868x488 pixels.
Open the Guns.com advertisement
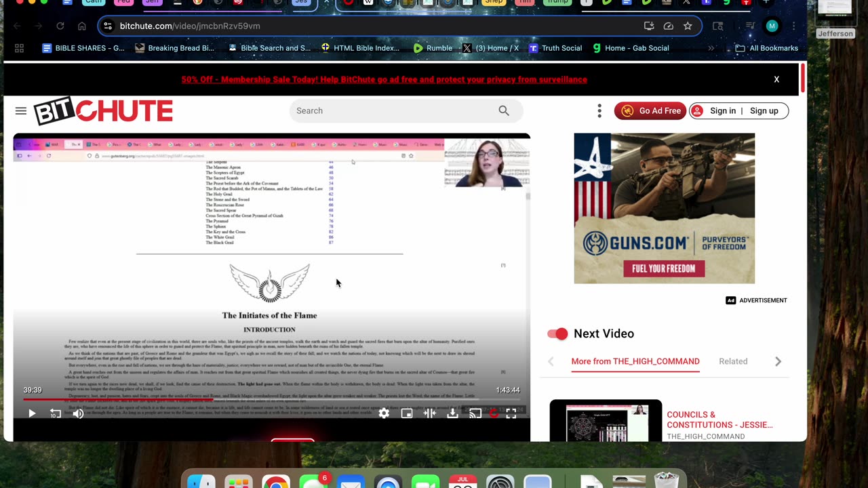665,208
